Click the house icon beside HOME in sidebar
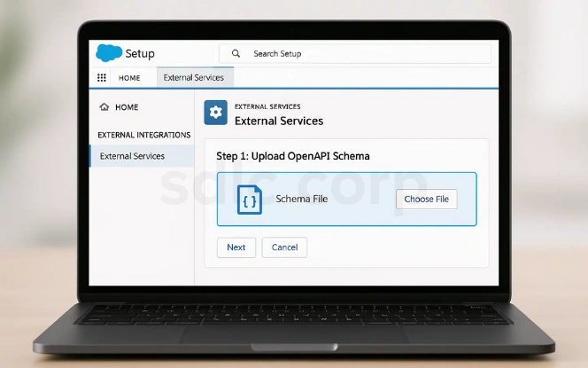The height and width of the screenshot is (368, 588). click(x=104, y=107)
